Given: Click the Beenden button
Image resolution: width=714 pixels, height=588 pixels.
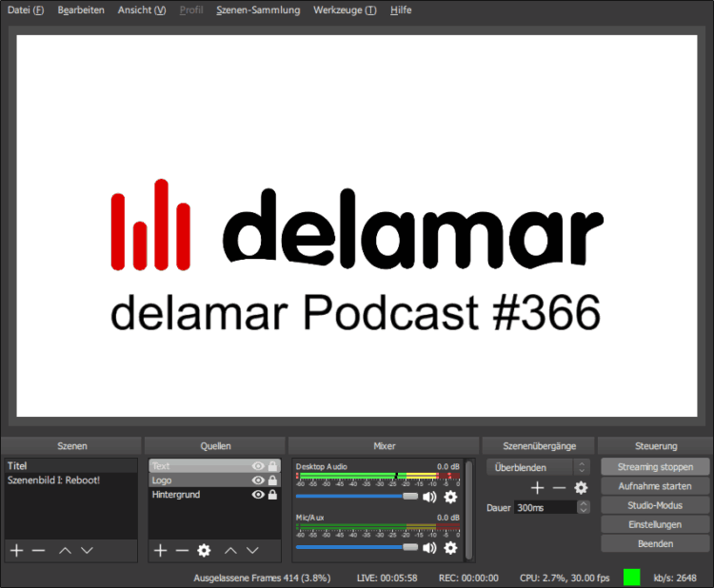Looking at the screenshot, I should [x=655, y=543].
